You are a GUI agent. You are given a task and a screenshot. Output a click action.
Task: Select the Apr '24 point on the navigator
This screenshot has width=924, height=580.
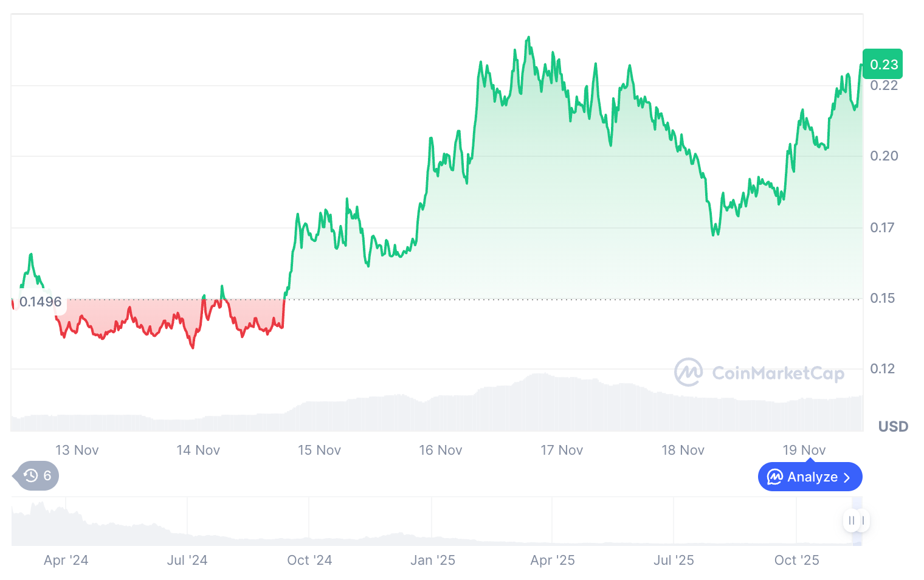pyautogui.click(x=66, y=560)
